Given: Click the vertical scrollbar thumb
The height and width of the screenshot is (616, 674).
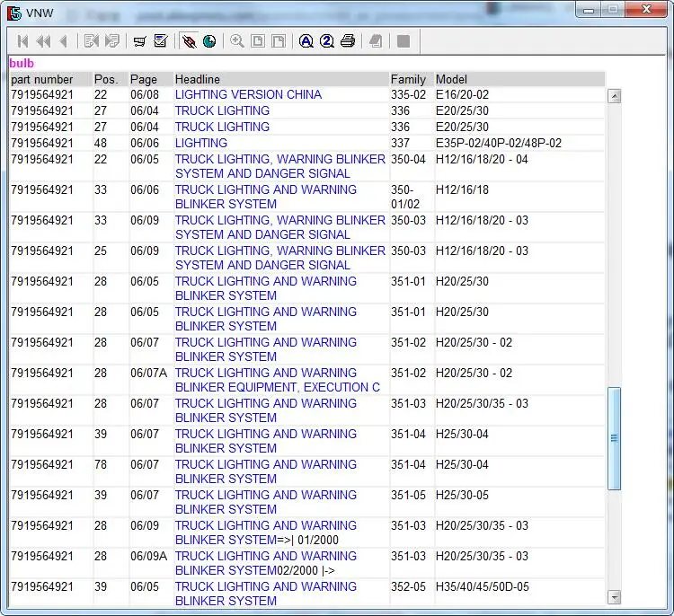Looking at the screenshot, I should pyautogui.click(x=615, y=438).
